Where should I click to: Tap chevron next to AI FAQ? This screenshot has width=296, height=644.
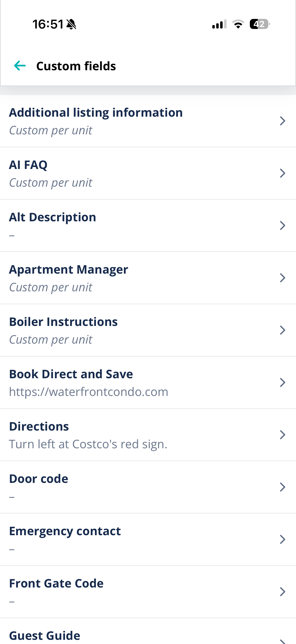283,173
